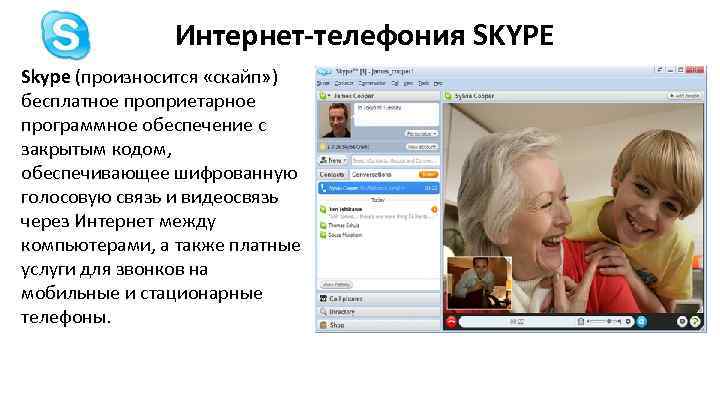Click the large Skype logo on the slide
This screenshot has width=720, height=405.
click(65, 35)
